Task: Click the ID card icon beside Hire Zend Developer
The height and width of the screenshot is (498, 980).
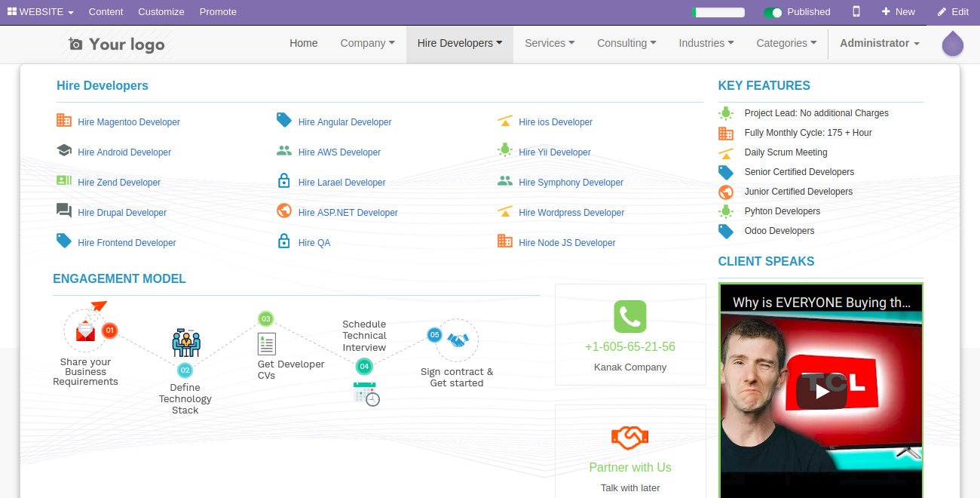Action: tap(64, 180)
